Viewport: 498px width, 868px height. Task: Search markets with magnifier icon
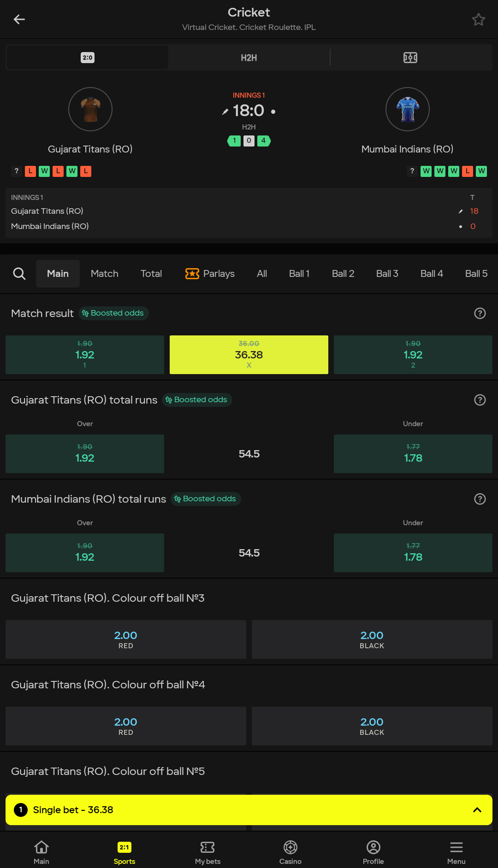click(x=19, y=274)
